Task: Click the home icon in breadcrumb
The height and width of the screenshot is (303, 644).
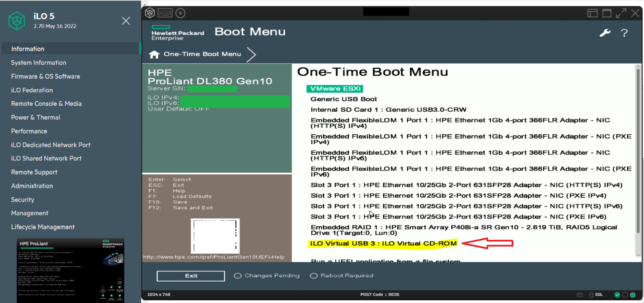Action: 154,54
